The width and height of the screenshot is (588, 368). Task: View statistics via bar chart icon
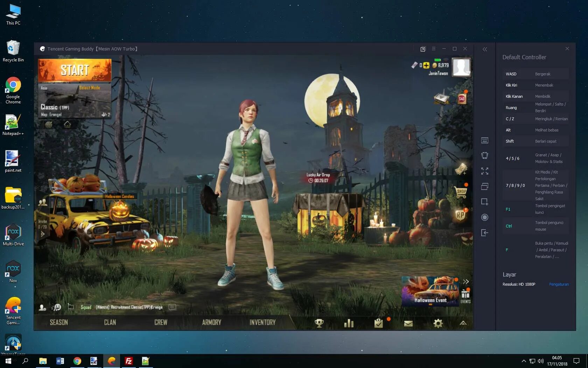349,323
